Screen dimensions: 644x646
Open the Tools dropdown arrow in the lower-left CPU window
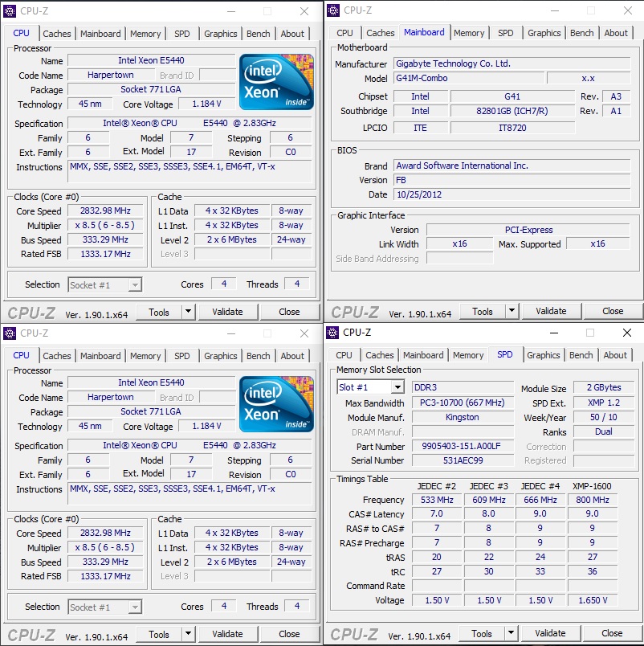point(188,634)
